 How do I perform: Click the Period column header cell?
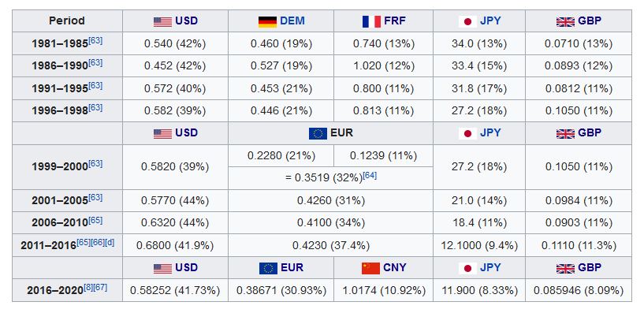(67, 21)
